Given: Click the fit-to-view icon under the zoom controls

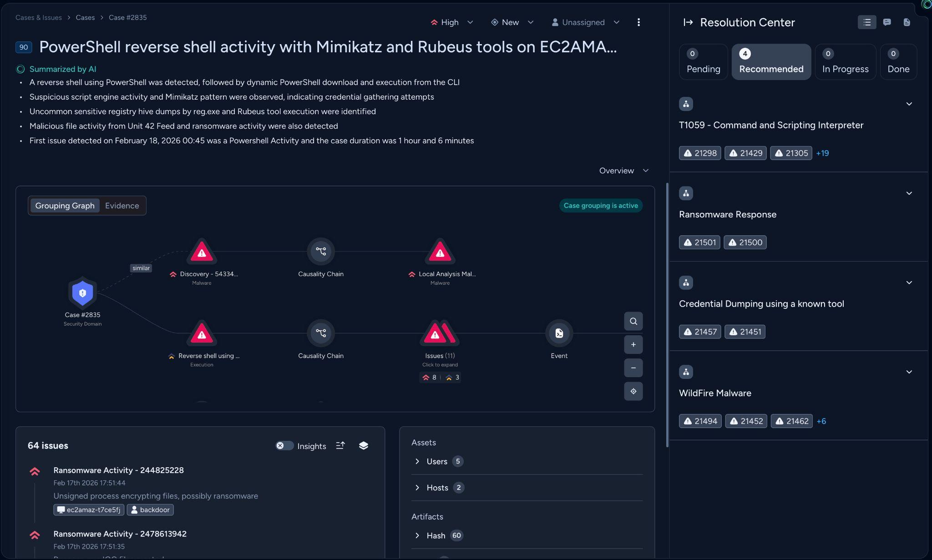Looking at the screenshot, I should point(633,391).
